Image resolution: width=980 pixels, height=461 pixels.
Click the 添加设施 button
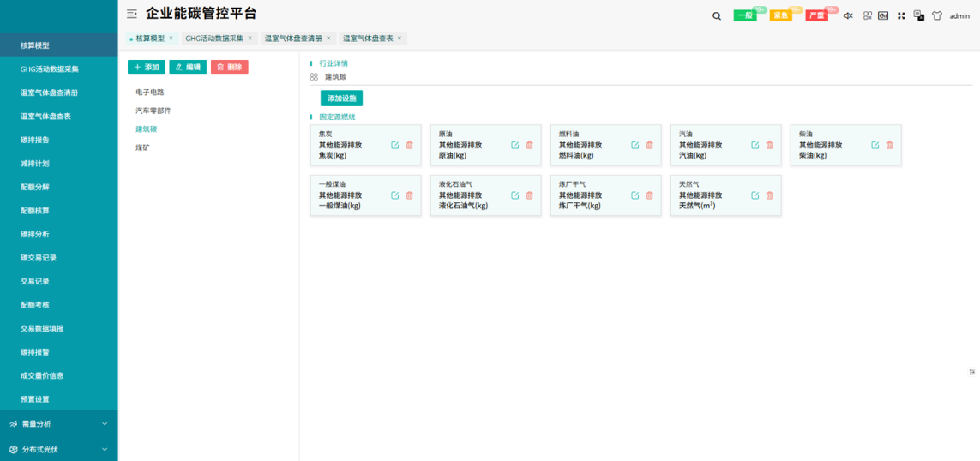tap(341, 99)
